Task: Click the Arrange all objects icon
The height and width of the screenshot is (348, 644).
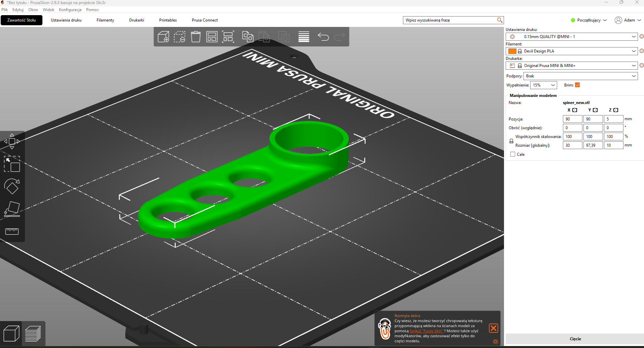Action: click(x=212, y=37)
